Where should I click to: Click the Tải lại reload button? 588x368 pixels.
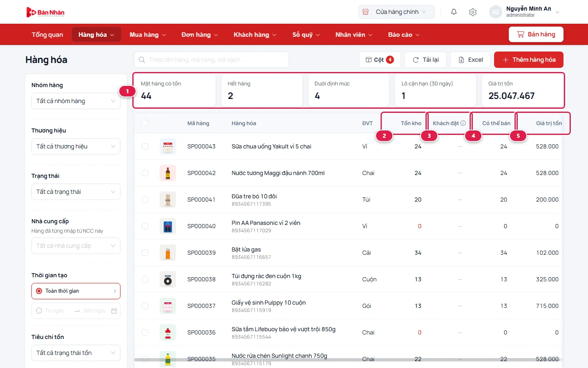coord(425,60)
